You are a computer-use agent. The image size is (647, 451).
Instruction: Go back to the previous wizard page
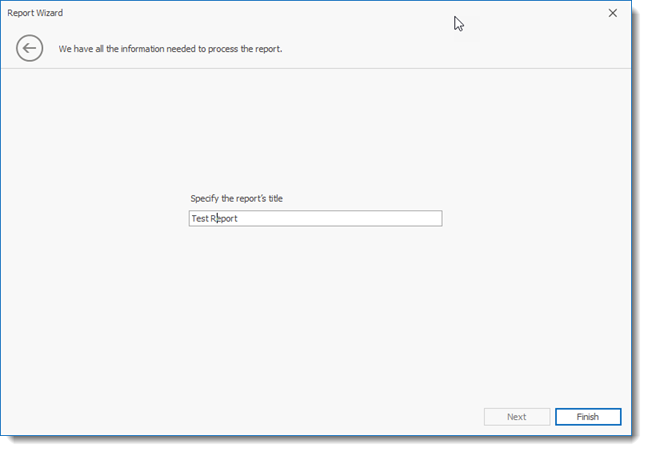pyautogui.click(x=29, y=48)
